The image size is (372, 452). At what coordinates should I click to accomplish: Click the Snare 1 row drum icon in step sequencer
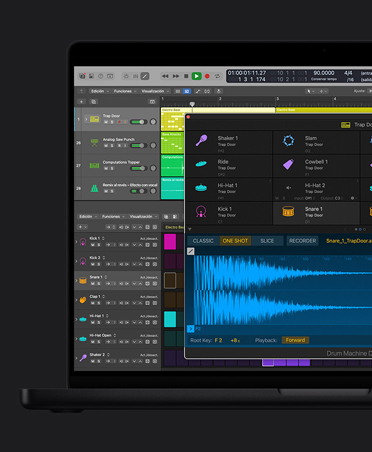83,281
